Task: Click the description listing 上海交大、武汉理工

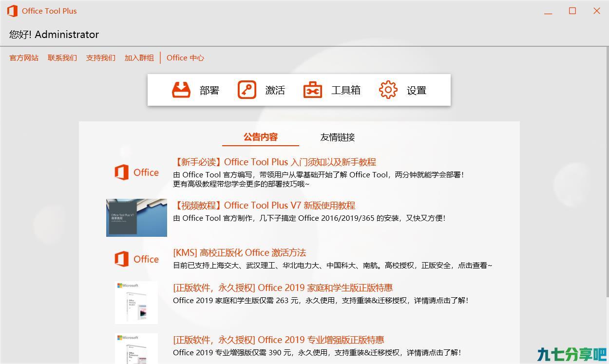Action: pyautogui.click(x=333, y=265)
